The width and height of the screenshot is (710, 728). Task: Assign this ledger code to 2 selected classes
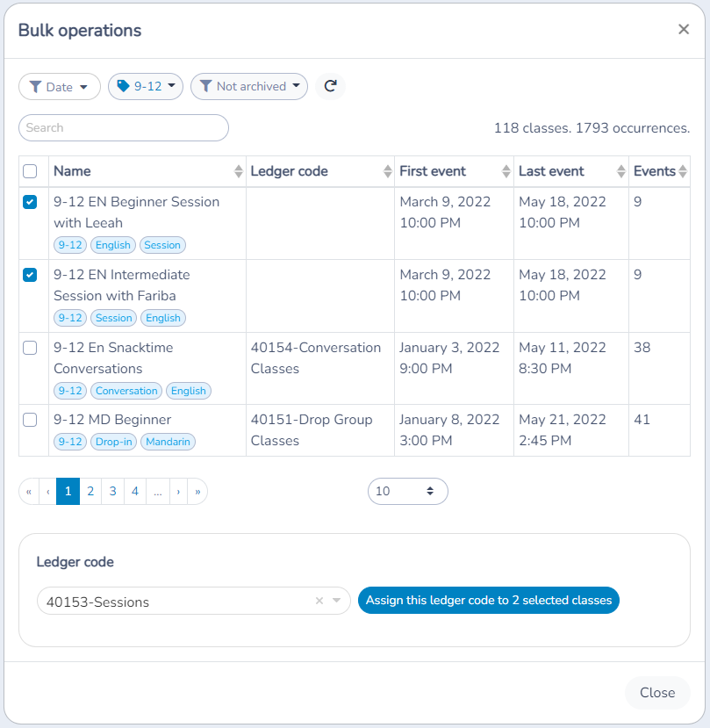tap(489, 601)
